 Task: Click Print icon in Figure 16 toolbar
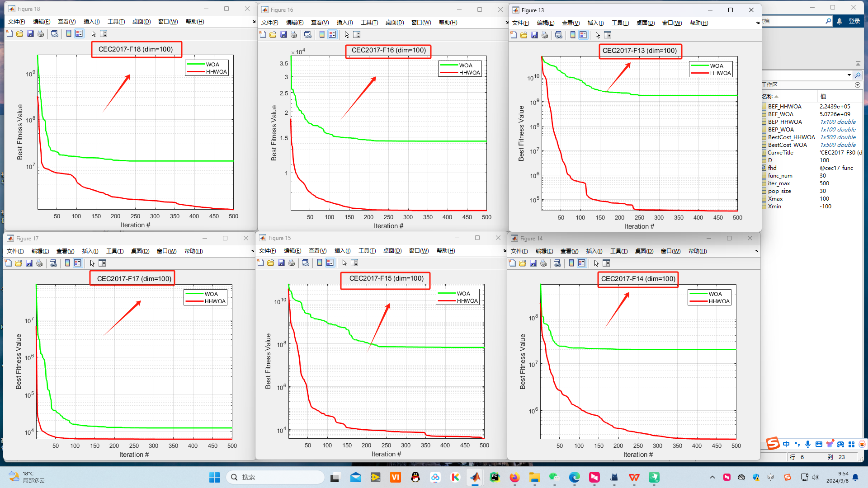[294, 35]
